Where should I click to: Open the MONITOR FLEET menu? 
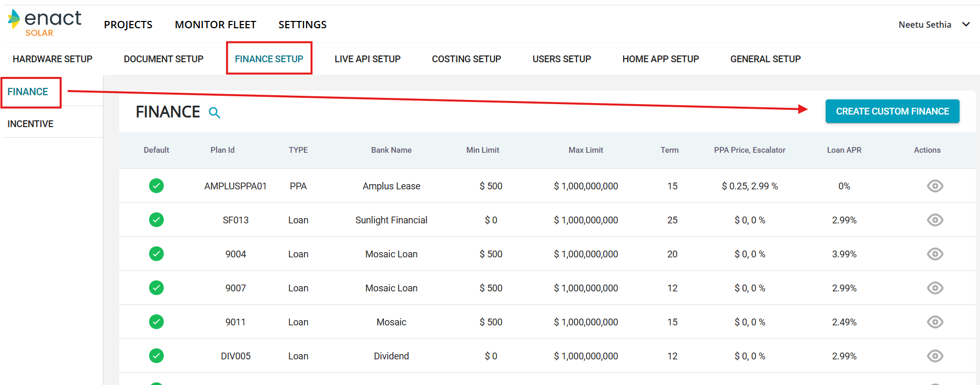[x=216, y=25]
